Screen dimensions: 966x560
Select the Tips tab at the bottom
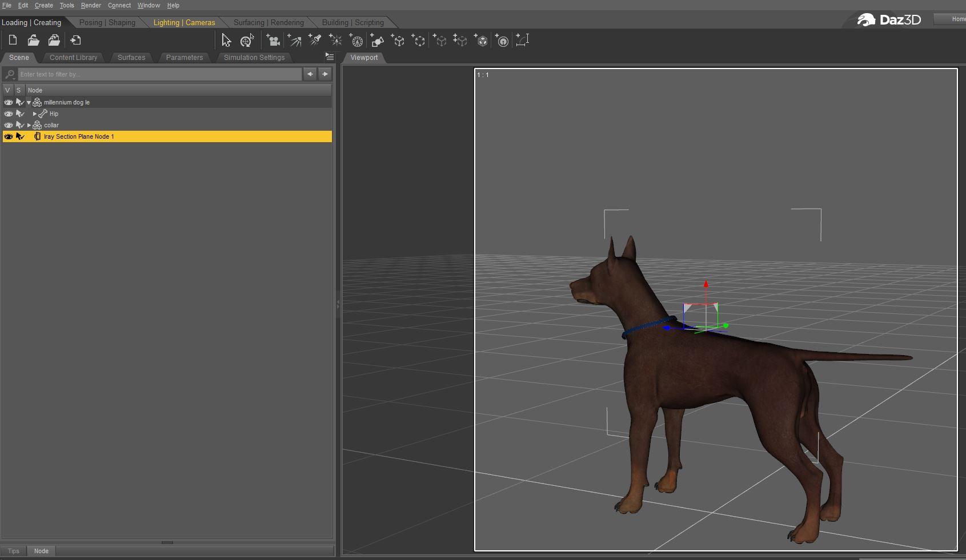pos(13,551)
